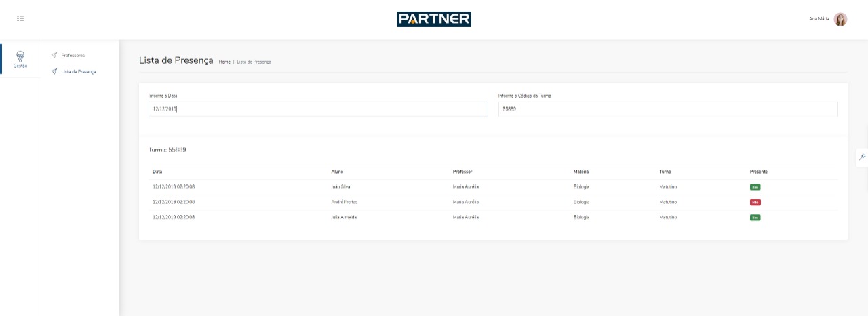Click Matutino in Júlia Almeida's row

tap(668, 217)
